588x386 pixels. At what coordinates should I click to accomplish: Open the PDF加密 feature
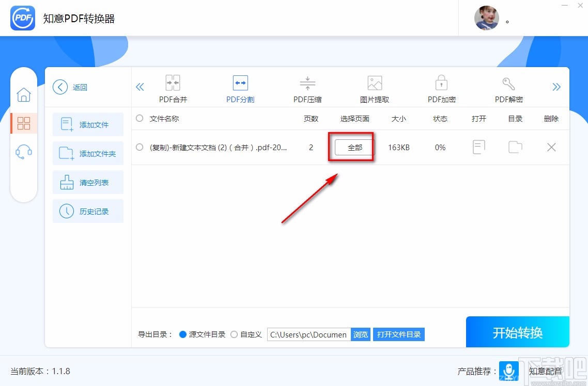pyautogui.click(x=441, y=88)
